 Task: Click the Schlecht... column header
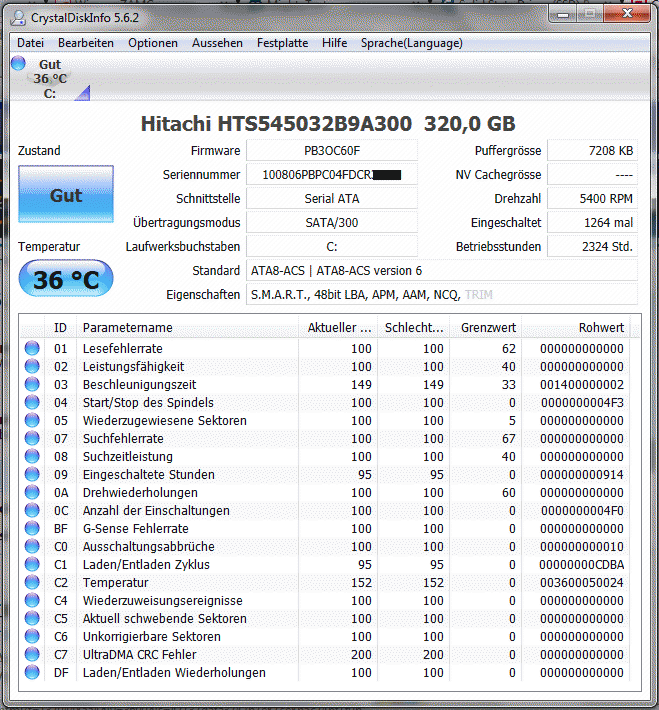pyautogui.click(x=414, y=327)
